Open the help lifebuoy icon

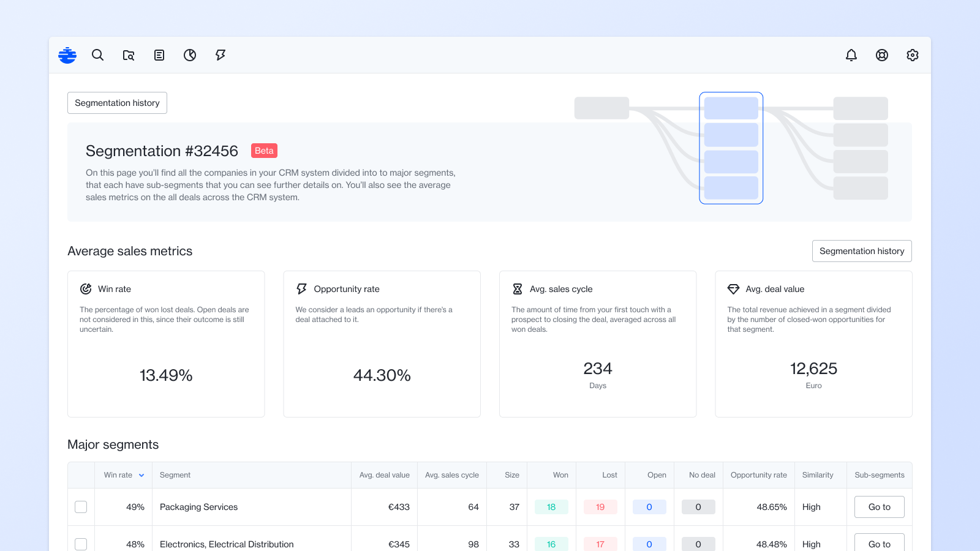882,55
